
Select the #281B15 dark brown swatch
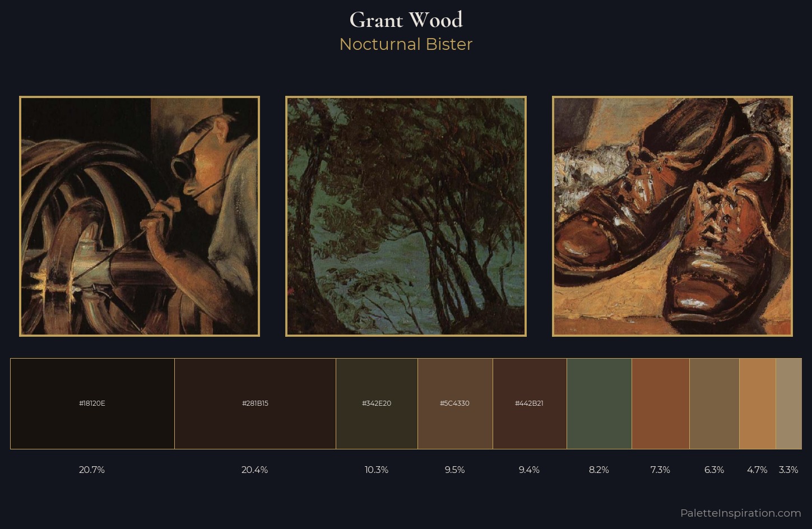tap(255, 403)
